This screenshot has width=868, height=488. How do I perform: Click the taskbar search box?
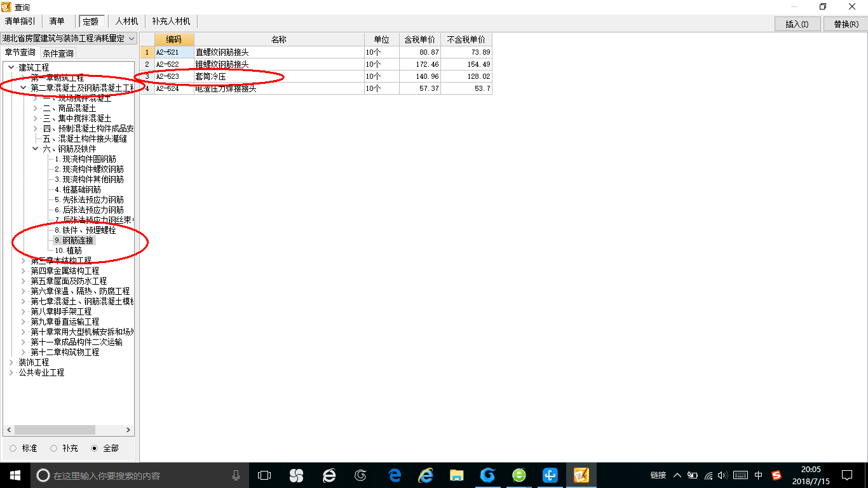[139, 475]
